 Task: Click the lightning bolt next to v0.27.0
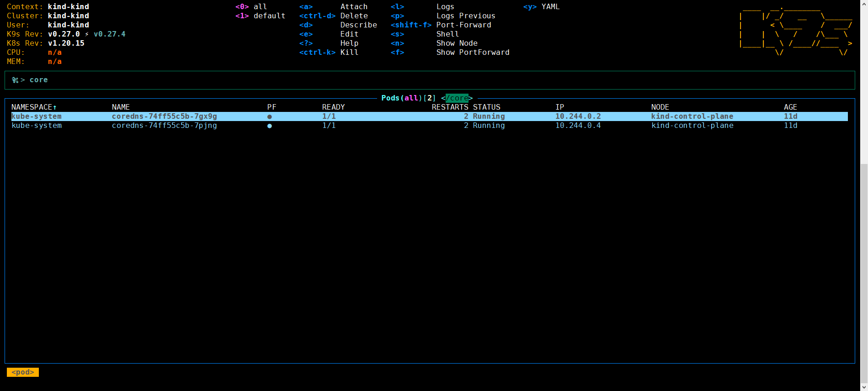[87, 34]
